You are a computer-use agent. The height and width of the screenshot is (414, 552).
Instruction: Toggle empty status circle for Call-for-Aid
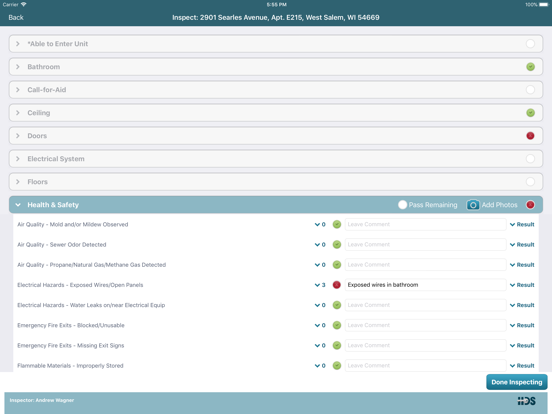[530, 90]
